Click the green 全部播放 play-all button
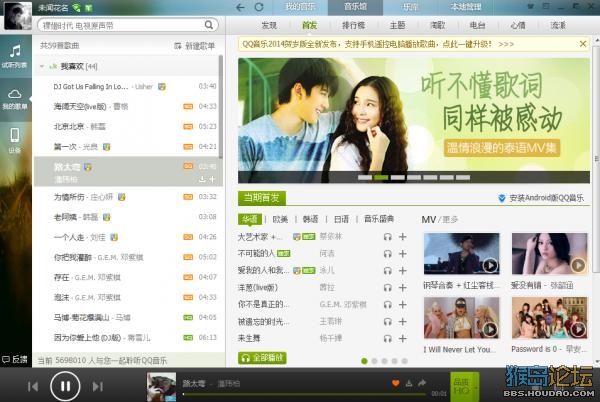 (x=262, y=358)
